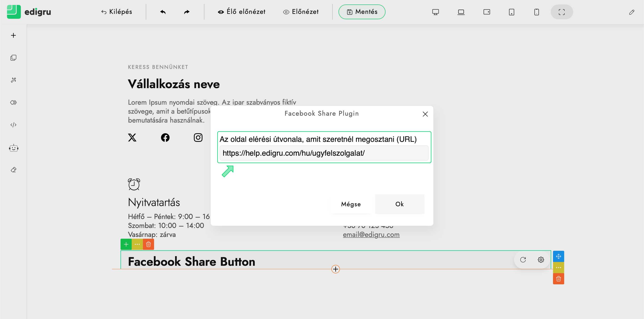Click the plus add-element sidebar icon

tap(13, 35)
